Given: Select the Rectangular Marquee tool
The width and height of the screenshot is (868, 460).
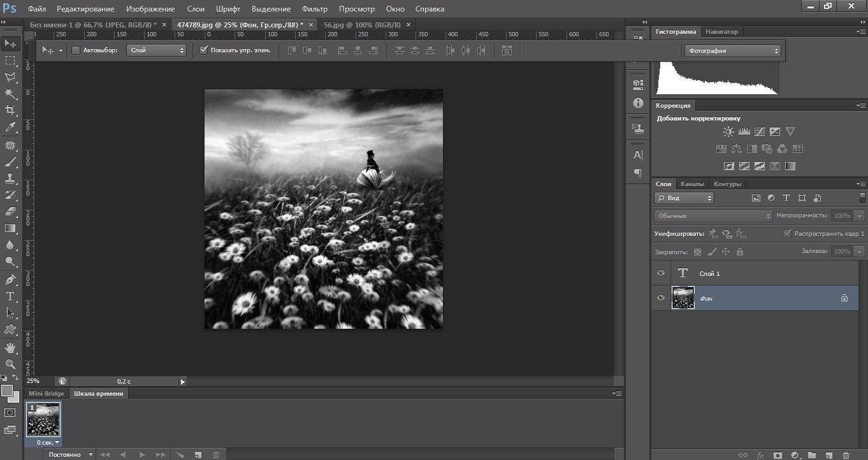Looking at the screenshot, I should click(10, 61).
